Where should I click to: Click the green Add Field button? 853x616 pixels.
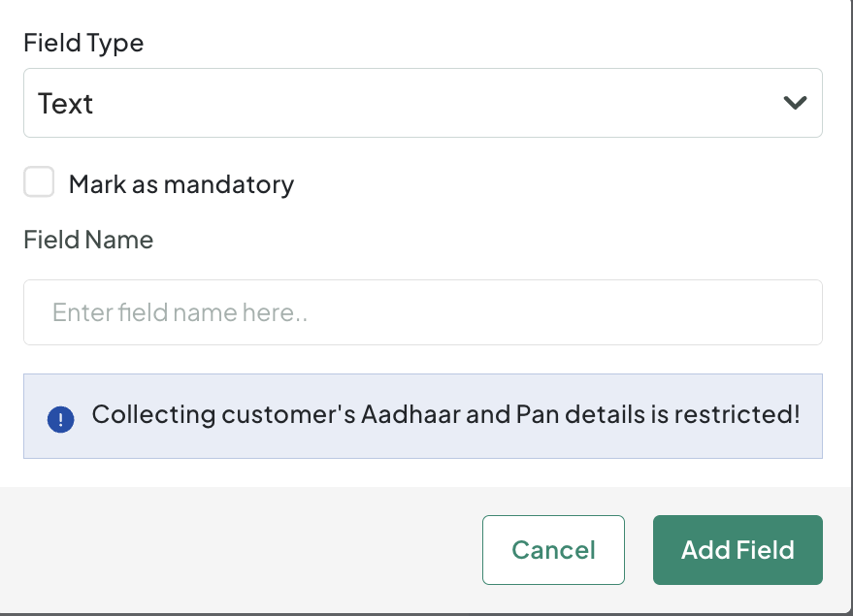coord(738,550)
